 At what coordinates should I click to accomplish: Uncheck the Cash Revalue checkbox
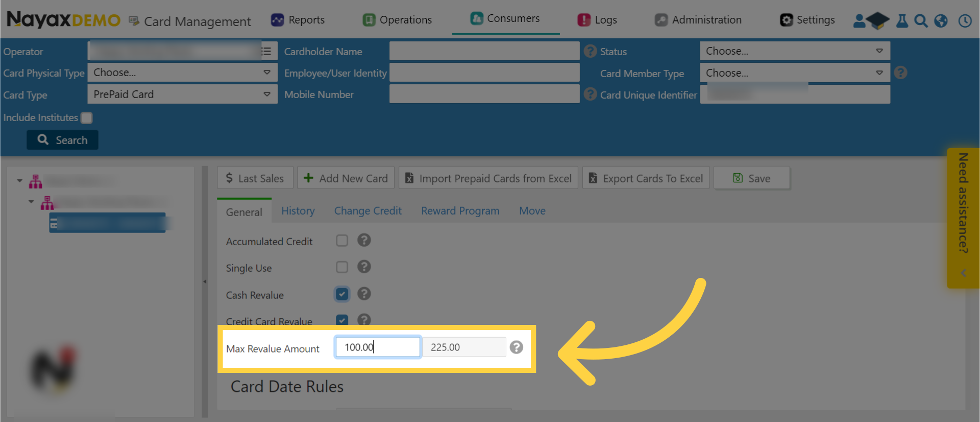[x=342, y=294]
